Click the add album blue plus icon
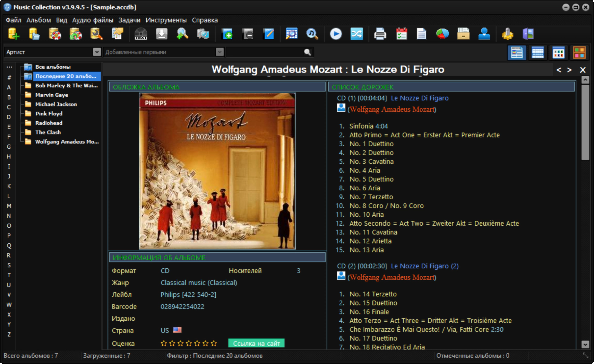Image resolution: width=594 pixels, height=364 pixels. coord(227,34)
